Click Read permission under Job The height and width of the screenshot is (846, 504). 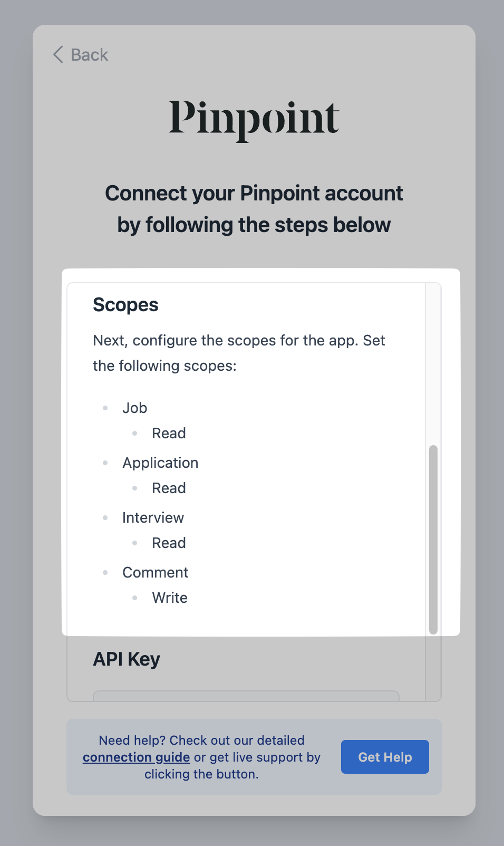(x=169, y=433)
